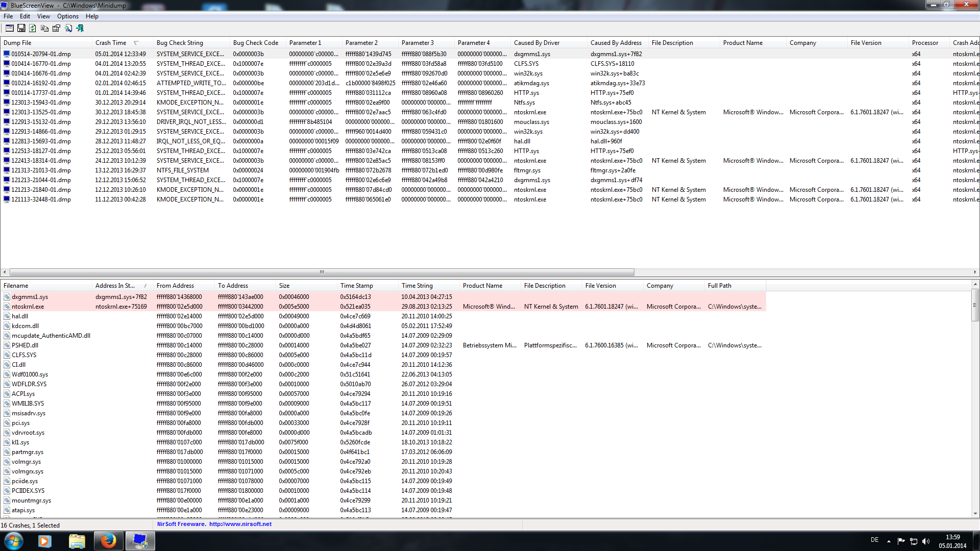Viewport: 980px width, 551px height.
Task: Open Firefox from the taskbar
Action: 108,541
